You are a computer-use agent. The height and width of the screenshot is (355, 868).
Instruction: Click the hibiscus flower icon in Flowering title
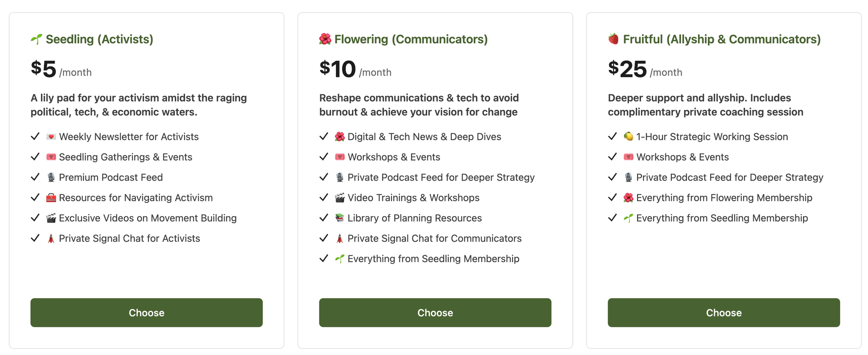click(x=325, y=39)
